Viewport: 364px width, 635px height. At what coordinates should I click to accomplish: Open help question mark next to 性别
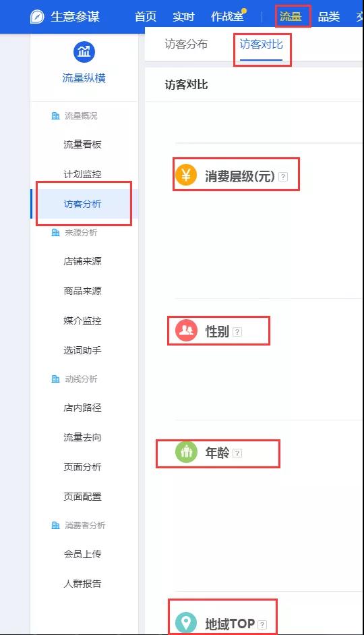[x=237, y=332]
